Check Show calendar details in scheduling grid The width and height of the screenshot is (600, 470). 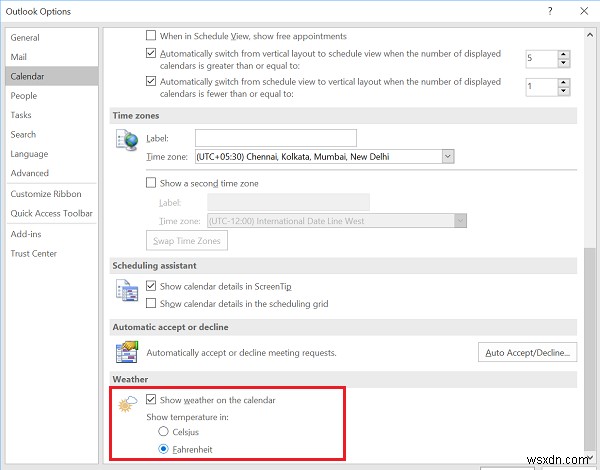pyautogui.click(x=152, y=303)
